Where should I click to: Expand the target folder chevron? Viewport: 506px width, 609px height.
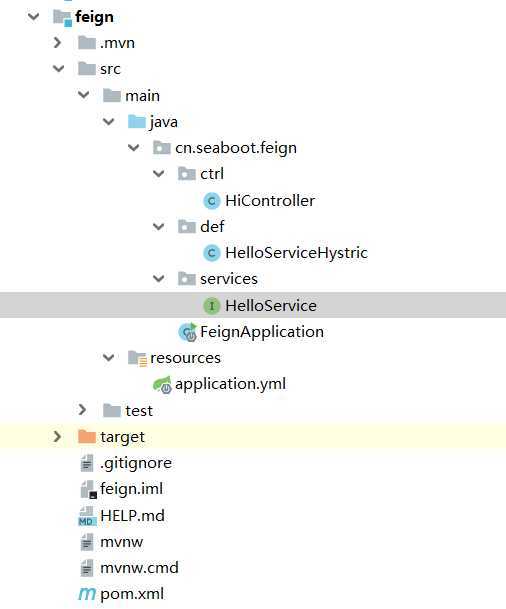tap(57, 437)
